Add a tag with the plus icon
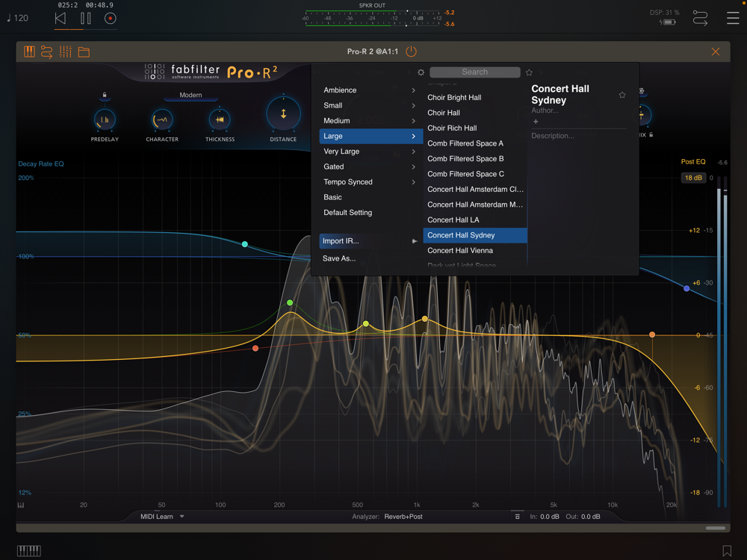 [536, 122]
